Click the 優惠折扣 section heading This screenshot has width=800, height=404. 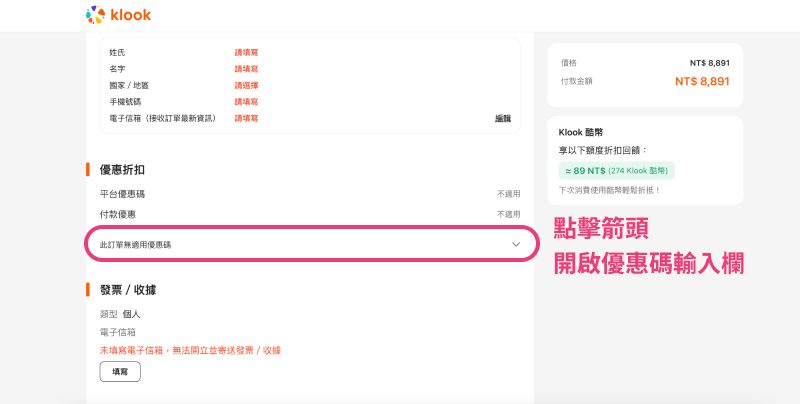[x=122, y=170]
